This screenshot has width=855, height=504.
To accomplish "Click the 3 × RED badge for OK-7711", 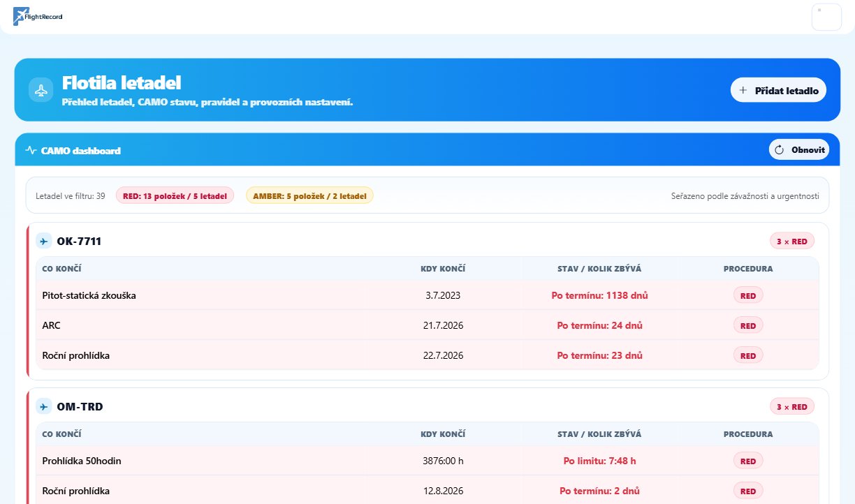I will pos(792,242).
